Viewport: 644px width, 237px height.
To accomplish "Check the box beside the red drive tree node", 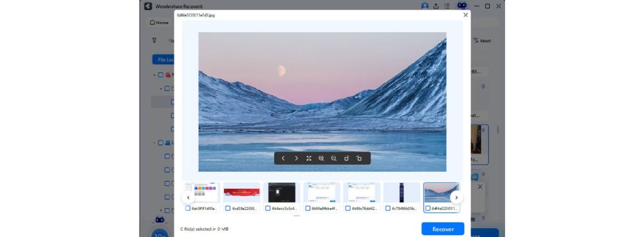I will tap(160, 75).
